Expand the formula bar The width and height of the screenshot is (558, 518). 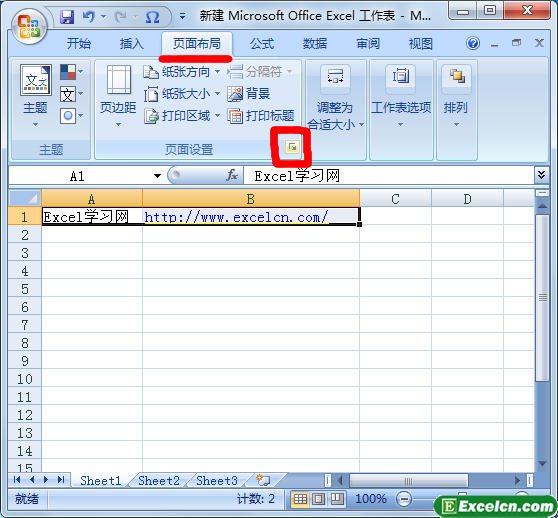coord(541,175)
